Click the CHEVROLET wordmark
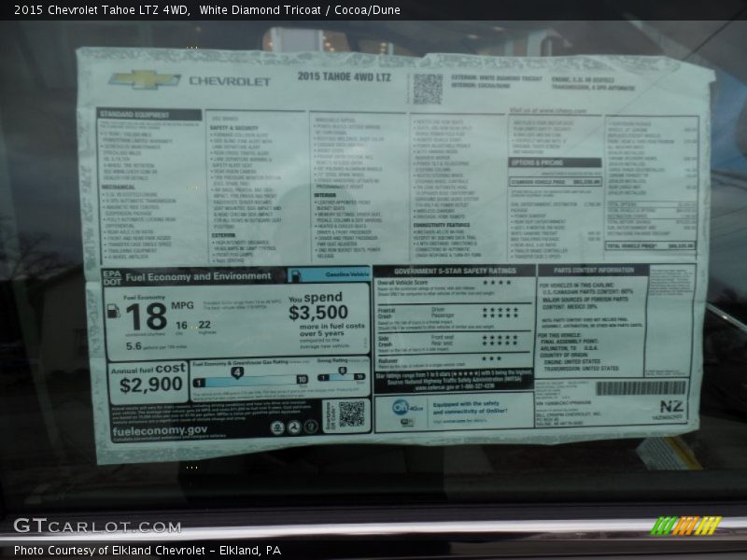The image size is (747, 560). 230,81
